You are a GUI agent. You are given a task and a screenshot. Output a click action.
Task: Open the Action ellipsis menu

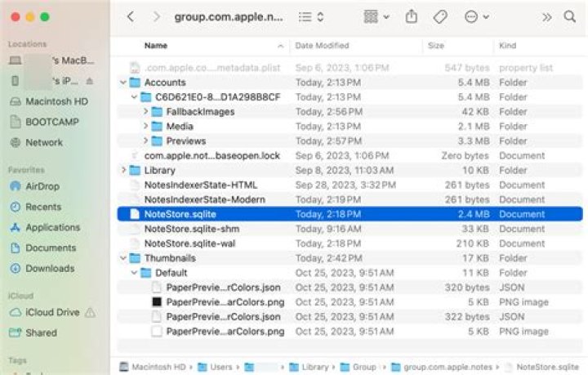[476, 17]
